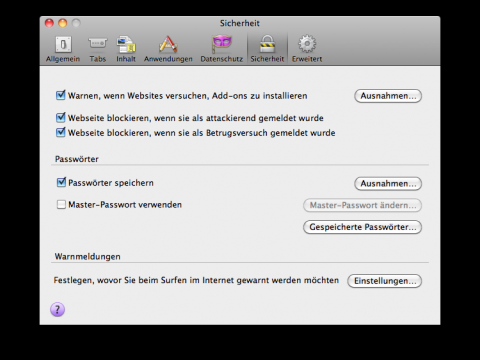The image size is (480, 360).
Task: Open the Erweitert gear pane
Action: [307, 49]
